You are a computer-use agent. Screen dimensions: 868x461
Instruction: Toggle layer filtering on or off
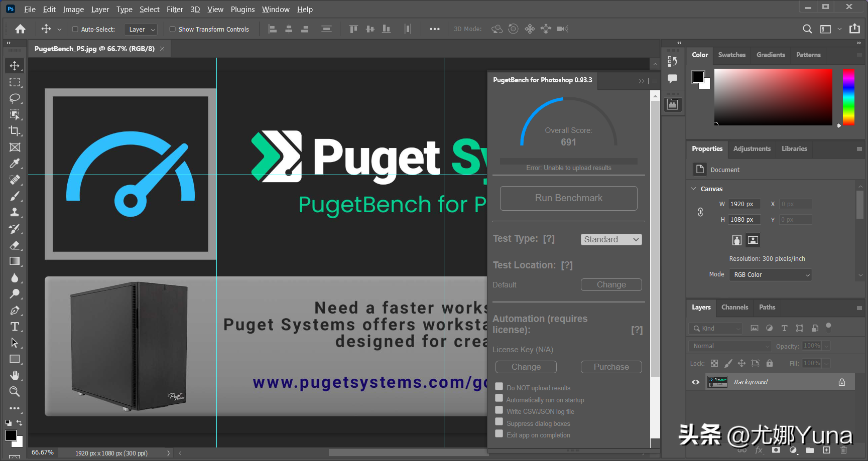(828, 326)
